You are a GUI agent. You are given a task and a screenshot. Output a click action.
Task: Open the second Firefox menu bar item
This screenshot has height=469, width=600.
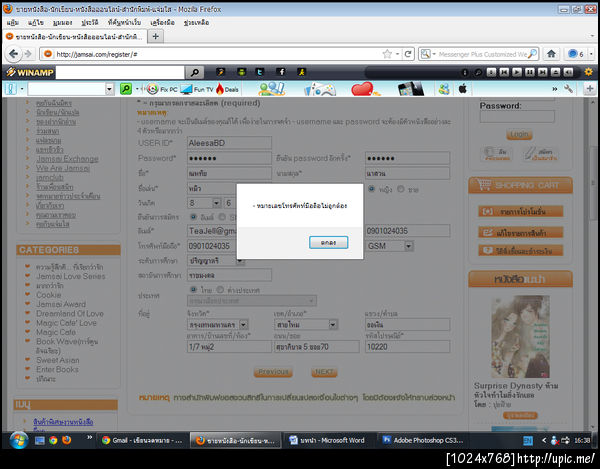36,23
